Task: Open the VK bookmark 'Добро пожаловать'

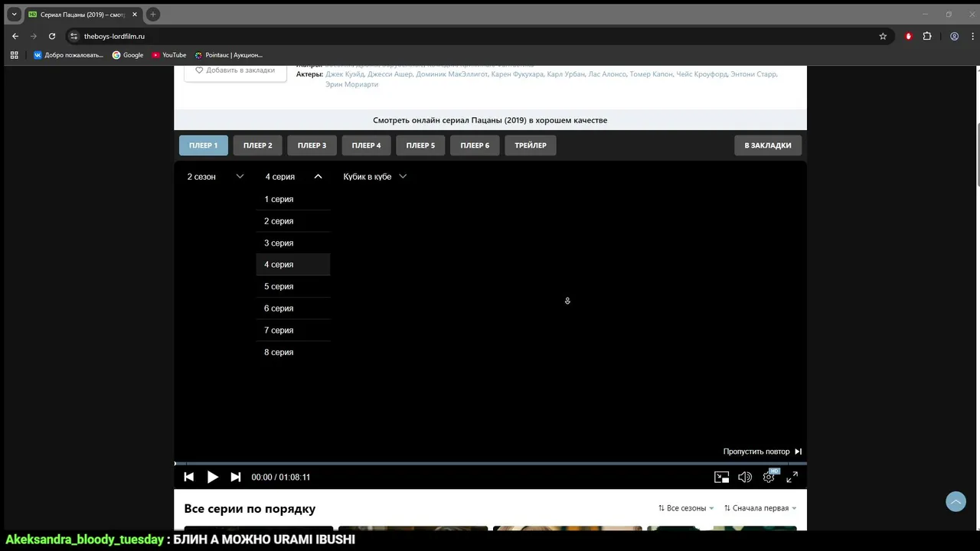Action: [x=68, y=55]
